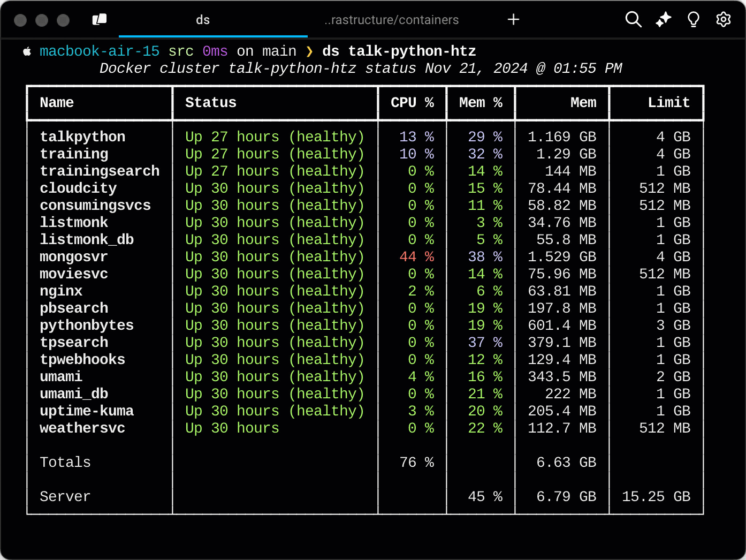Switch to the ..rastructure/containers tab

click(392, 20)
